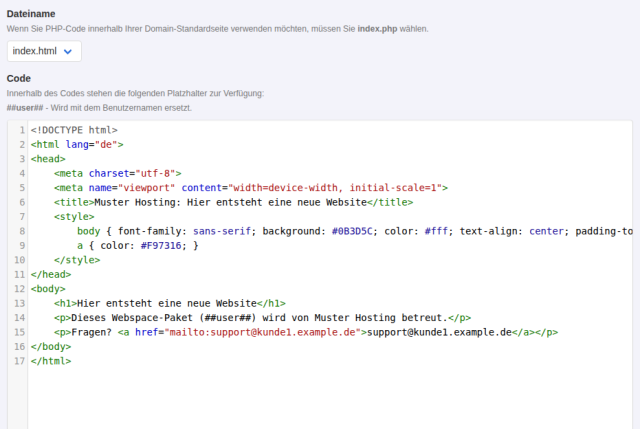Click the paragraph line containing ##user##
Screen dimensions: 640x429
(262, 318)
